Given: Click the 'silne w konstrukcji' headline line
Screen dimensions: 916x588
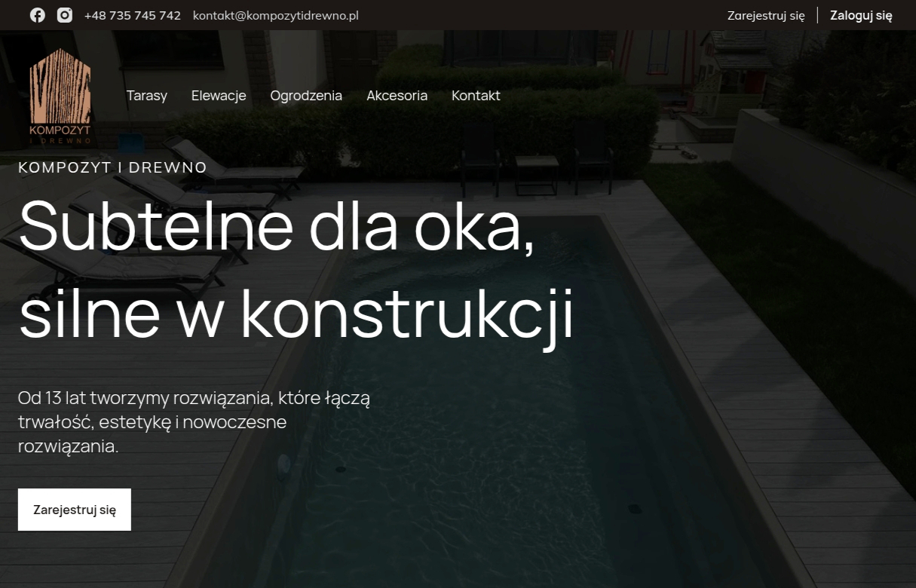Looking at the screenshot, I should [x=296, y=313].
